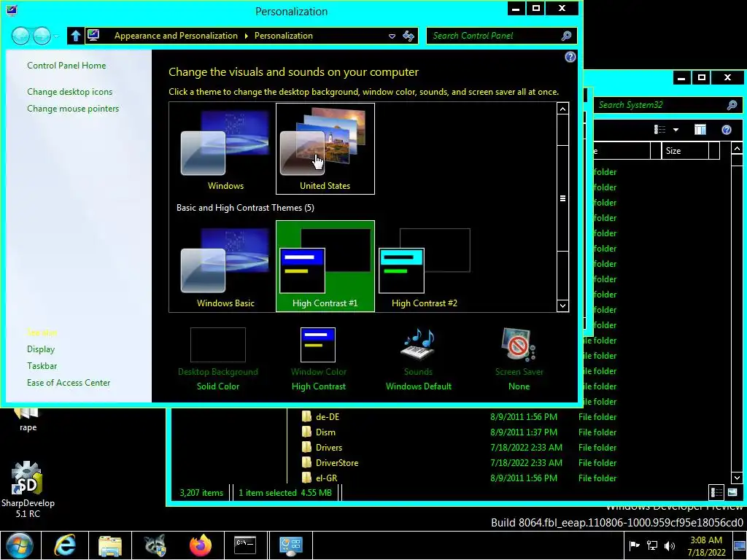Click the Personalization breadcrumb segment
Image resolution: width=747 pixels, height=560 pixels.
pos(284,36)
